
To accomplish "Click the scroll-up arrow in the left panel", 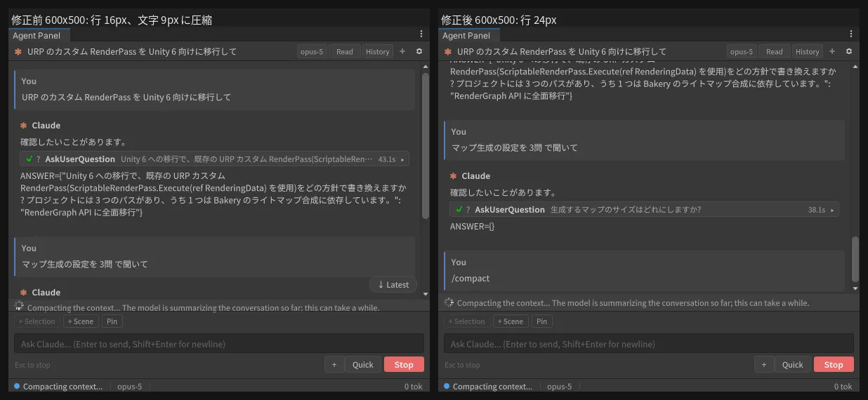I will (x=425, y=66).
